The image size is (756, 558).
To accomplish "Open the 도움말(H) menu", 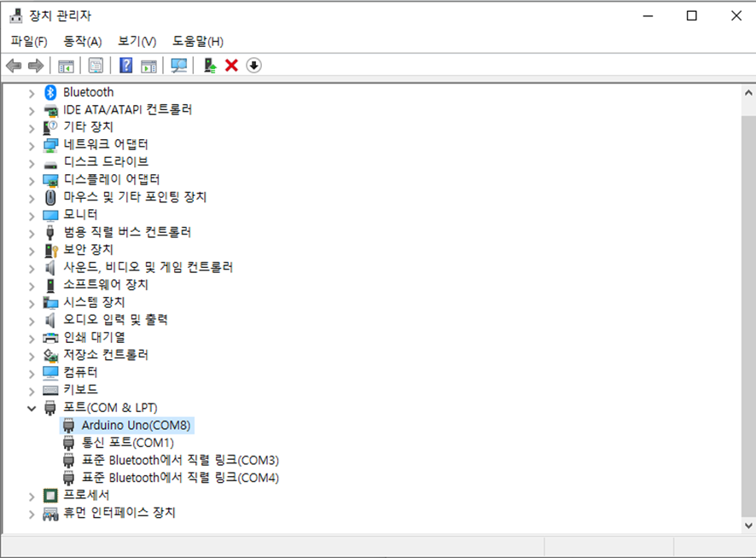I will 198,42.
